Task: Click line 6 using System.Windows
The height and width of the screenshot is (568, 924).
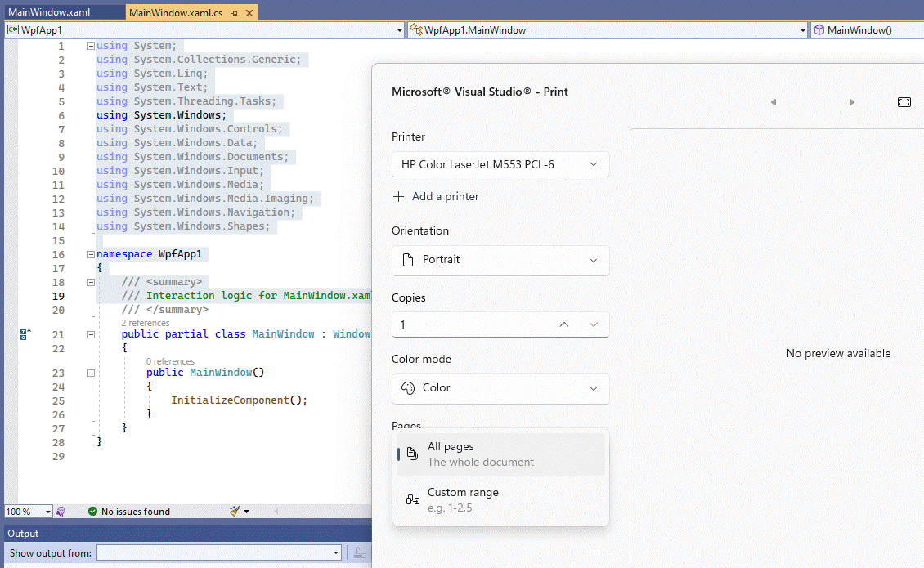Action: (x=161, y=115)
